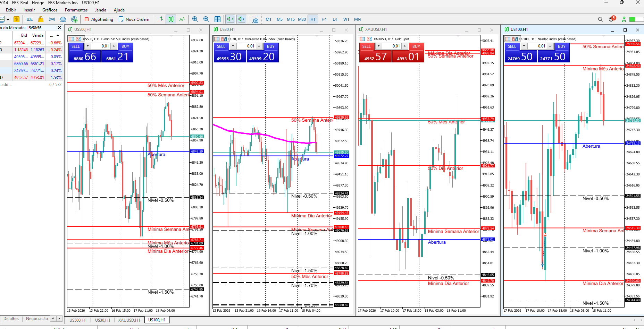Viewport: 644px width, 329px height.
Task: Toggle Algotrading on or off
Action: click(99, 19)
